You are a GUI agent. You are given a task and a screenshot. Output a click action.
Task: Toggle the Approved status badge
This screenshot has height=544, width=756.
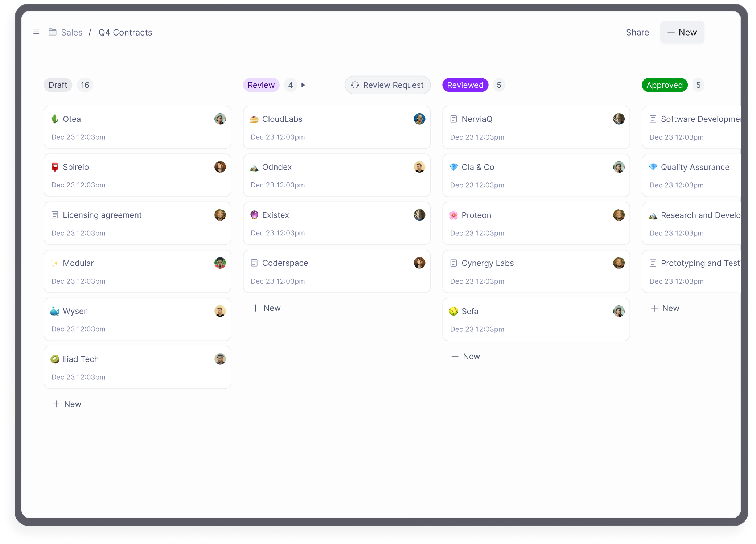tap(665, 85)
